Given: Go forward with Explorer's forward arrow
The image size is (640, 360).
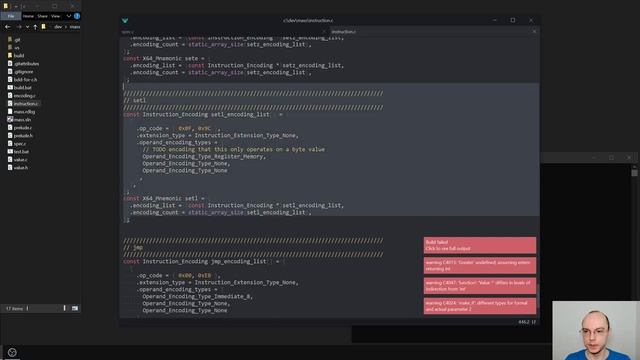Looking at the screenshot, I should pos(19,27).
